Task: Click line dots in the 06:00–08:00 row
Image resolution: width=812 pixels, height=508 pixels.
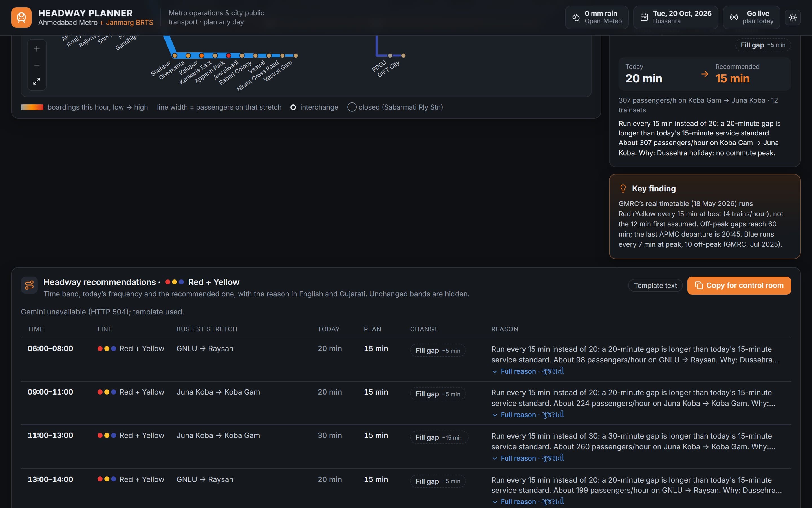Action: pyautogui.click(x=107, y=349)
